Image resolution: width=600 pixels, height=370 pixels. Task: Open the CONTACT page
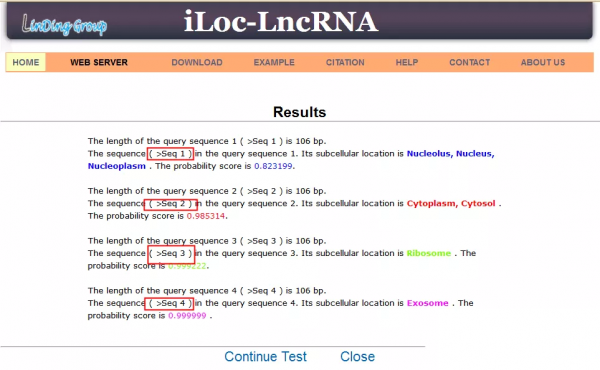pos(470,62)
